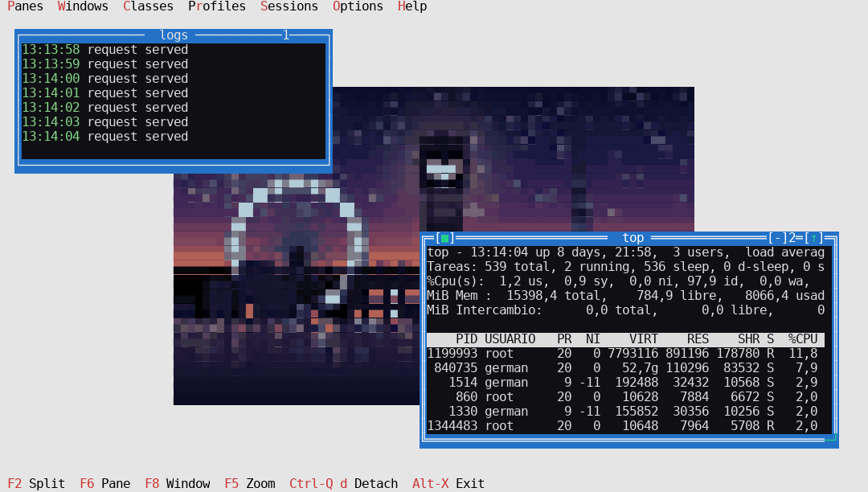Image resolution: width=868 pixels, height=492 pixels.
Task: Click the MiB Mem summary line in top
Action: (x=625, y=296)
